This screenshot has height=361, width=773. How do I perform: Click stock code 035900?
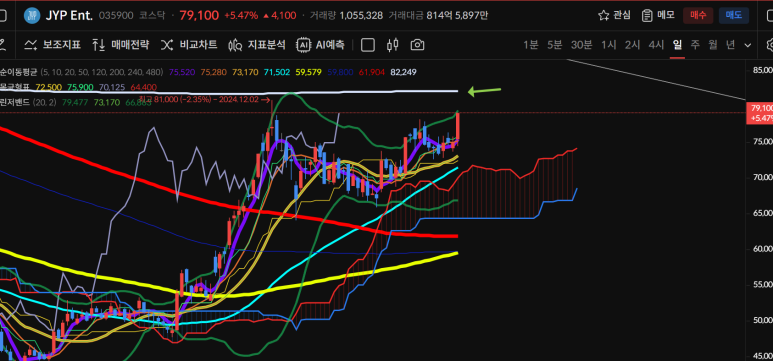pyautogui.click(x=116, y=15)
